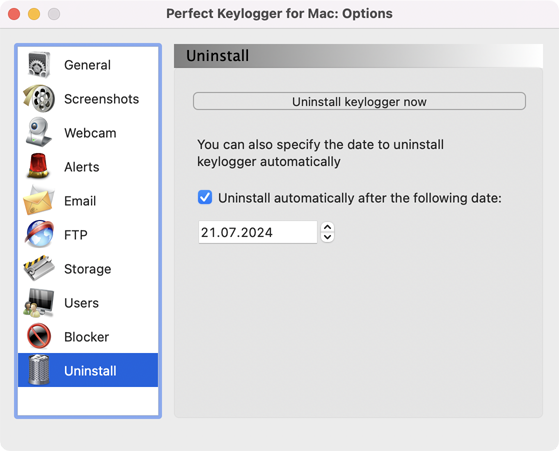Viewport: 559px width, 451px height.
Task: Close the Options window
Action: point(14,14)
